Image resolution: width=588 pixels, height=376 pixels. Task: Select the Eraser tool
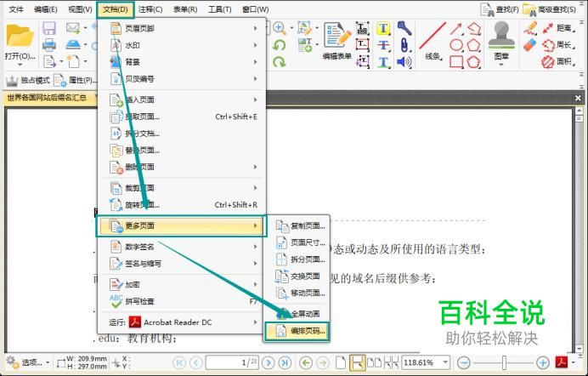(x=530, y=45)
